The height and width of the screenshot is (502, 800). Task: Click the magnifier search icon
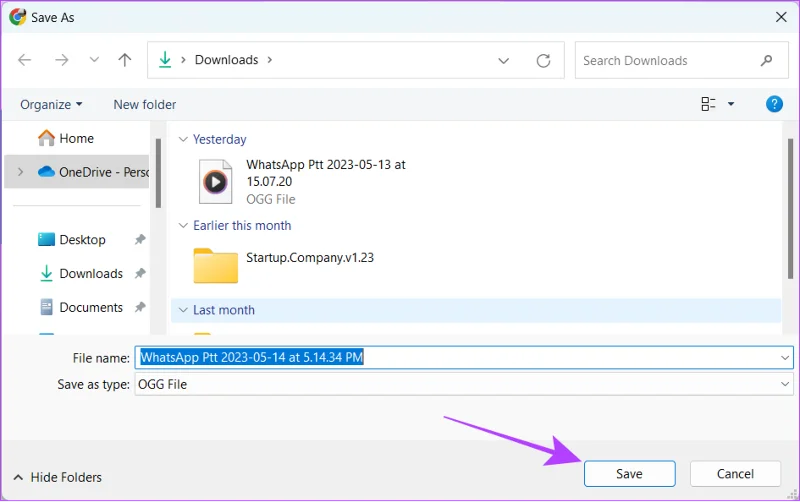pos(766,61)
